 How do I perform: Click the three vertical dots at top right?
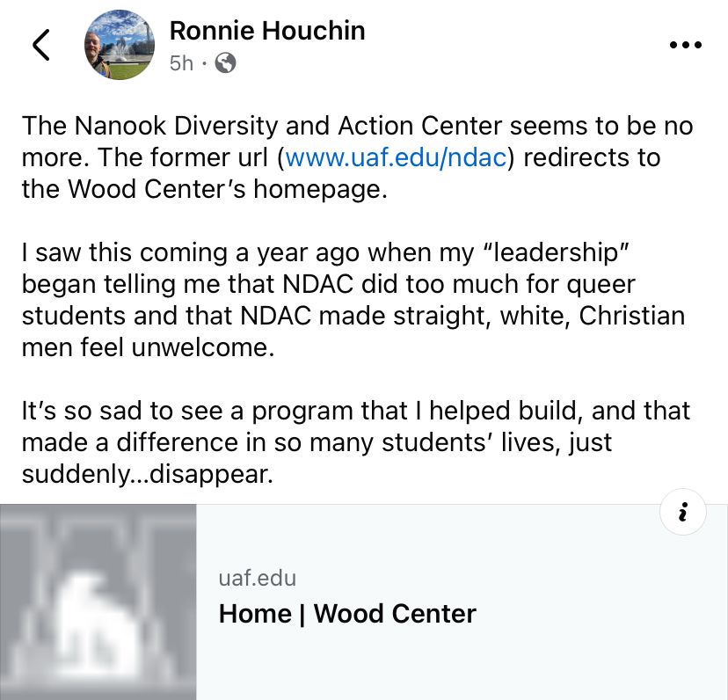click(x=684, y=44)
